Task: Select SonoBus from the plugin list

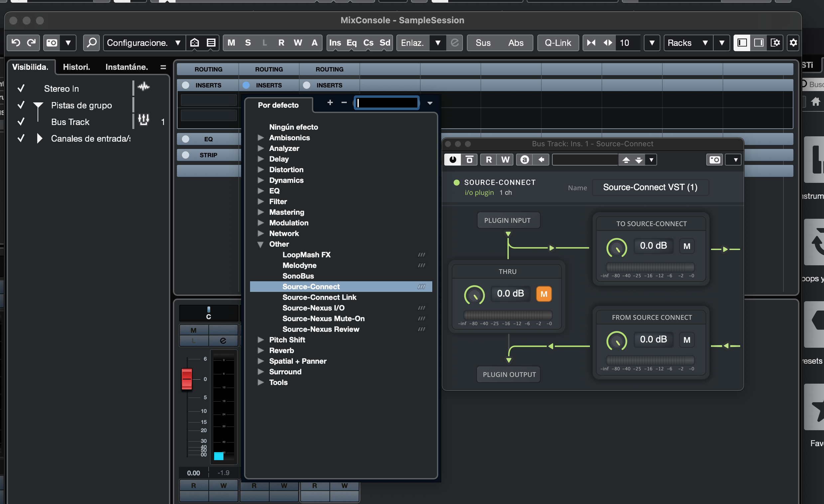Action: (x=298, y=276)
